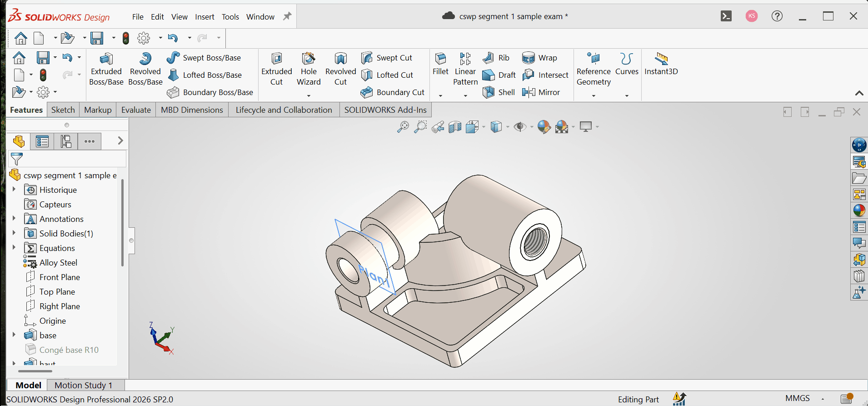Switch to the Evaluate tab
The image size is (868, 406).
tap(136, 110)
